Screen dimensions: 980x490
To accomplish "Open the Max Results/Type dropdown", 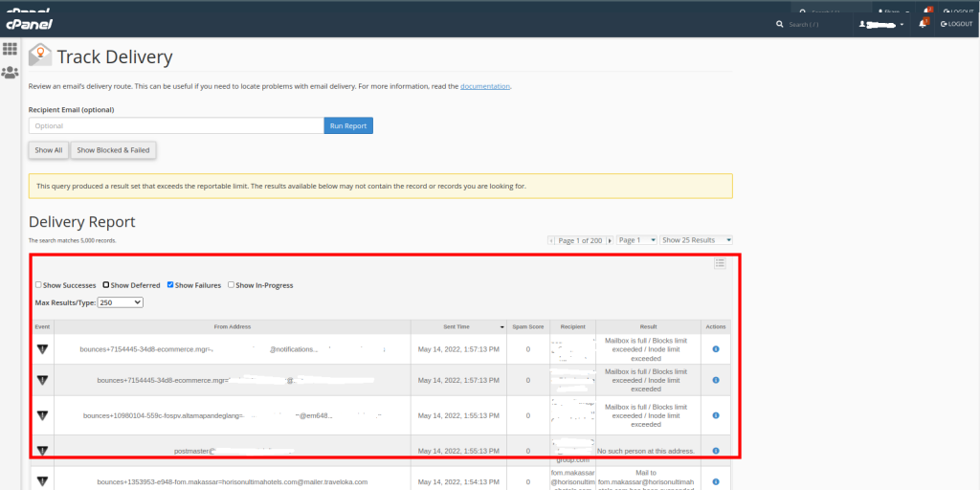I will (120, 302).
